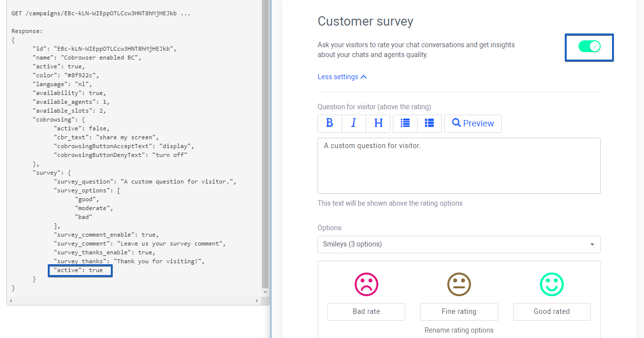The height and width of the screenshot is (338, 644).
Task: Open the Preview of the question
Action: pos(473,123)
